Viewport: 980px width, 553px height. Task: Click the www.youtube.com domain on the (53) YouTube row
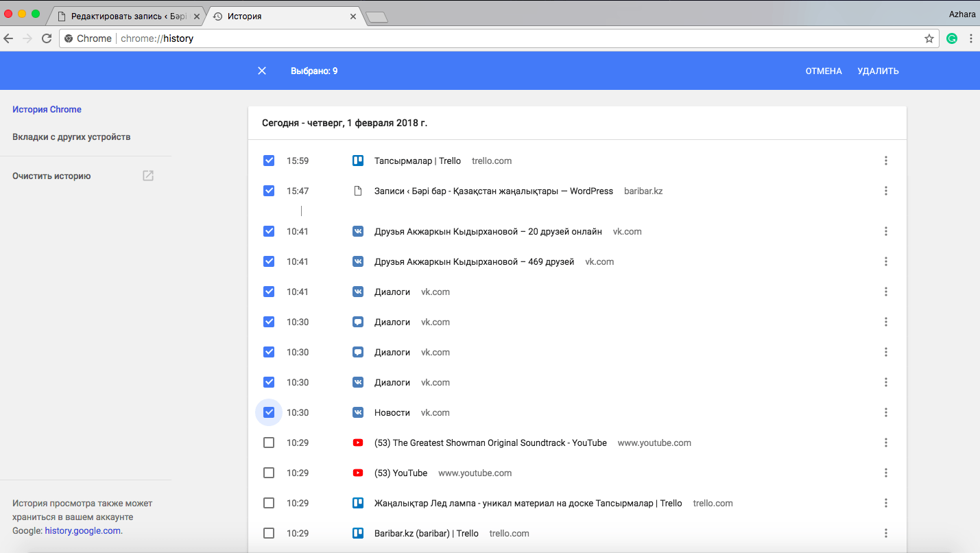click(475, 473)
